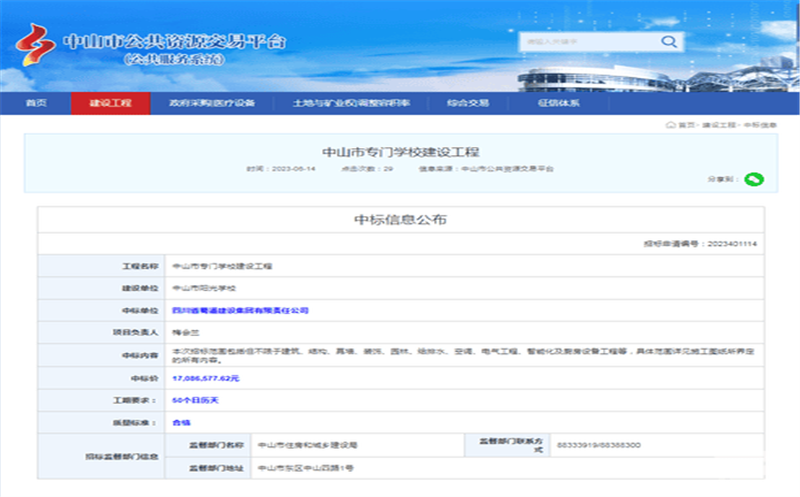Open the 政府采购医疗设备 menu item
Screen dimensions: 800x497
coord(212,103)
